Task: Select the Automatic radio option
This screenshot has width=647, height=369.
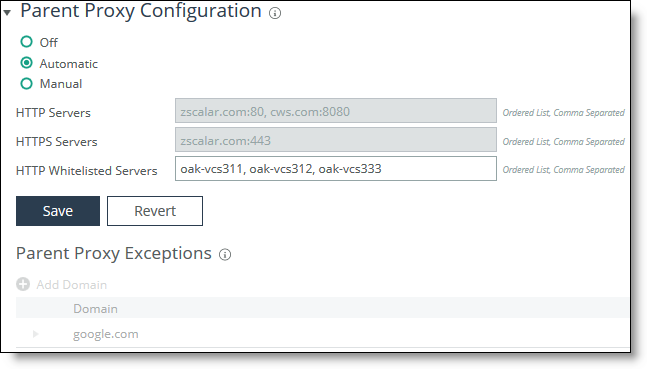Action: click(x=26, y=63)
